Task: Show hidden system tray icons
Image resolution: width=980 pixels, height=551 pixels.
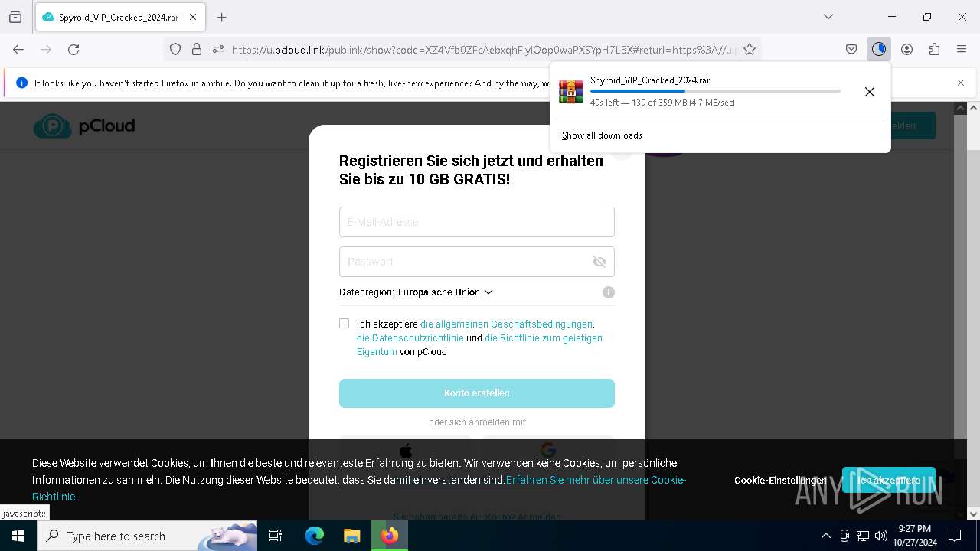Action: (825, 536)
